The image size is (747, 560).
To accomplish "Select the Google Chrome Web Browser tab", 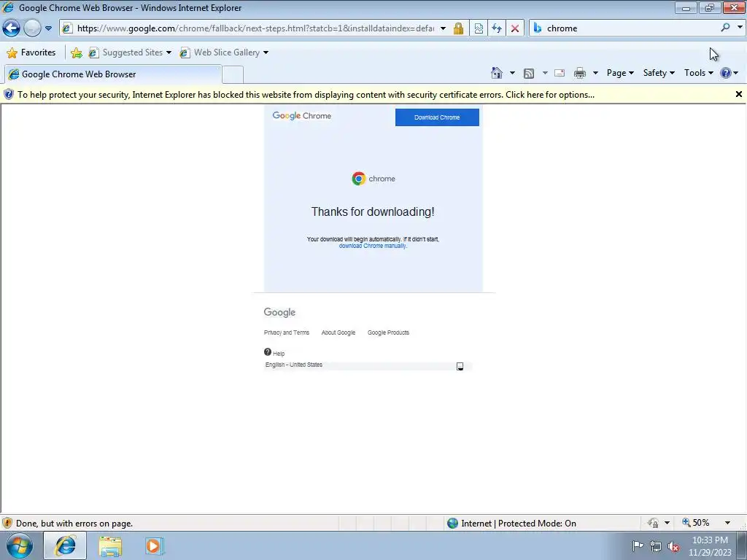I will (x=113, y=74).
